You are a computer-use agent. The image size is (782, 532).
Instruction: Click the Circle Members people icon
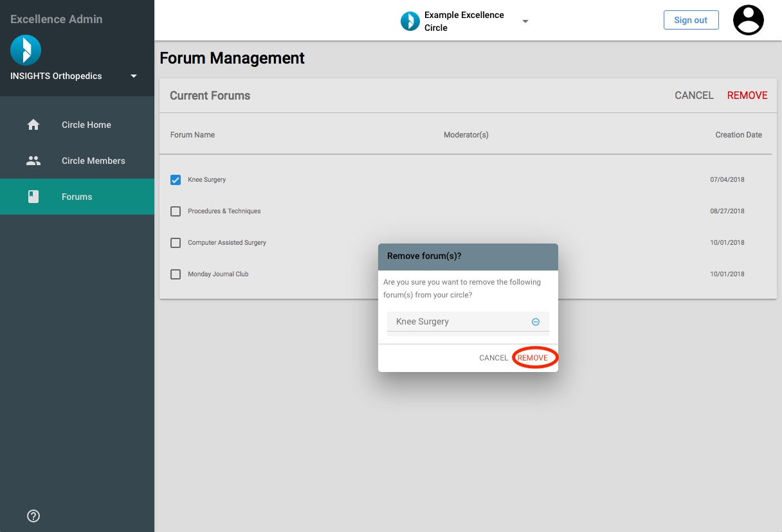[33, 161]
